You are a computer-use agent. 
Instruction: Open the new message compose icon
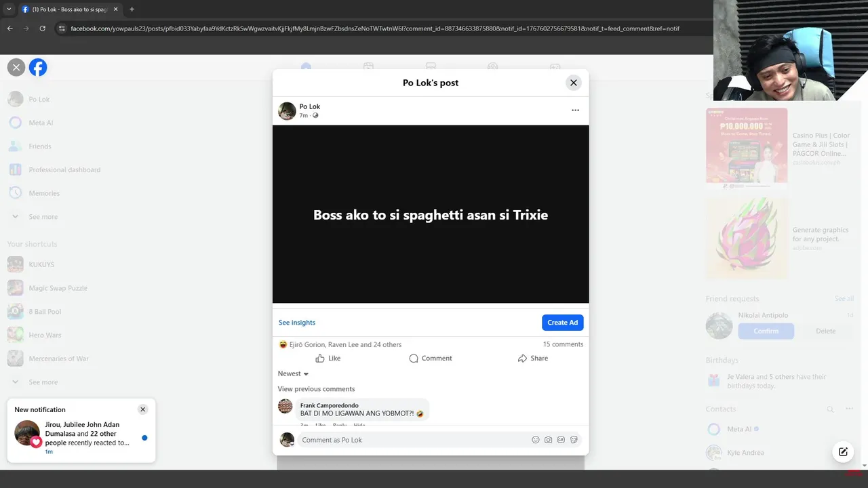click(843, 452)
